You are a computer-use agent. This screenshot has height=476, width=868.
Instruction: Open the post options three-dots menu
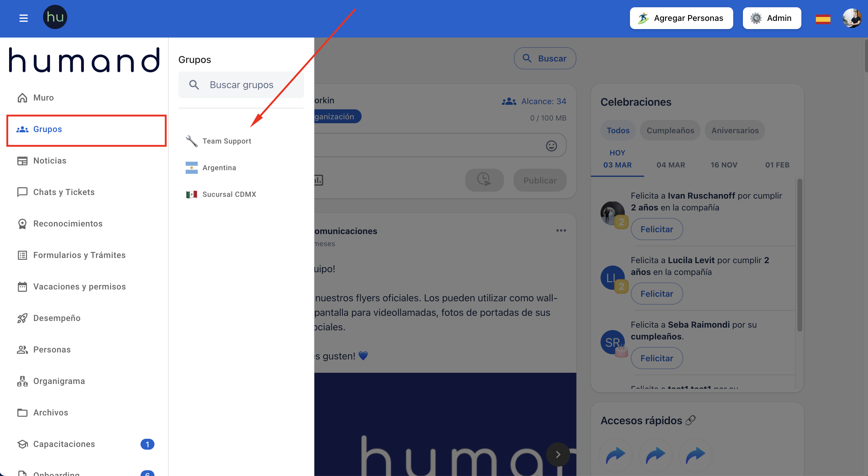561,231
